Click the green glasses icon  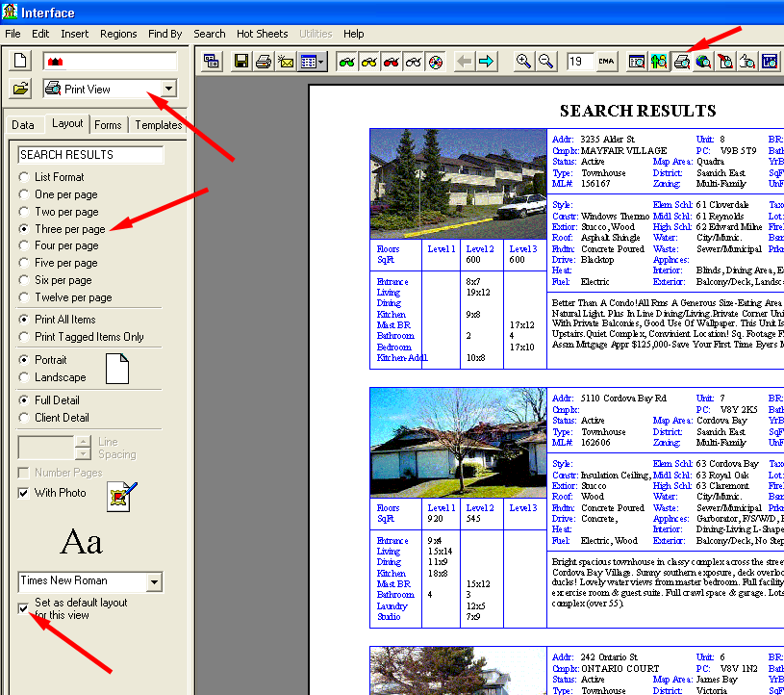346,62
